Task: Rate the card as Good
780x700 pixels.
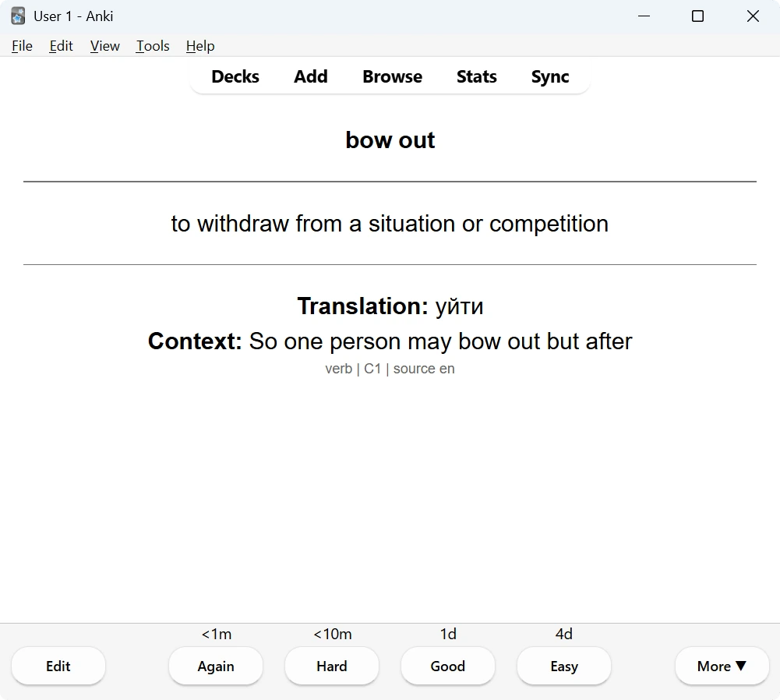Action: point(448,666)
